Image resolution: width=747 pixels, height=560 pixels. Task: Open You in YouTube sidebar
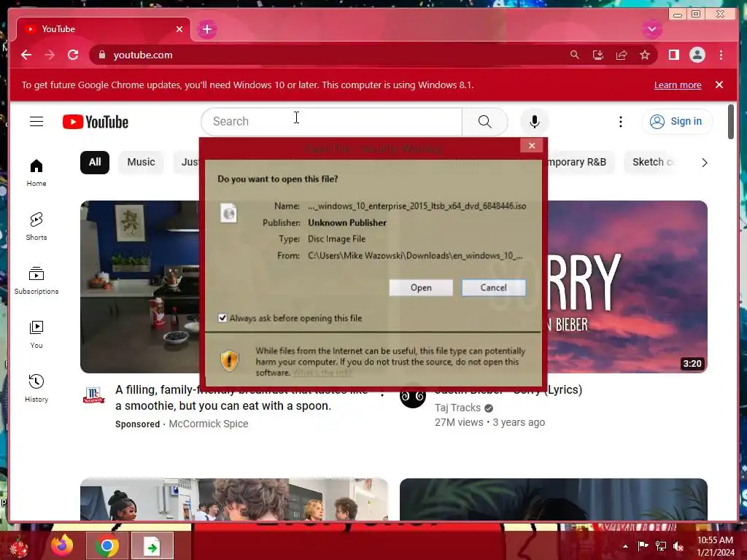(36, 334)
